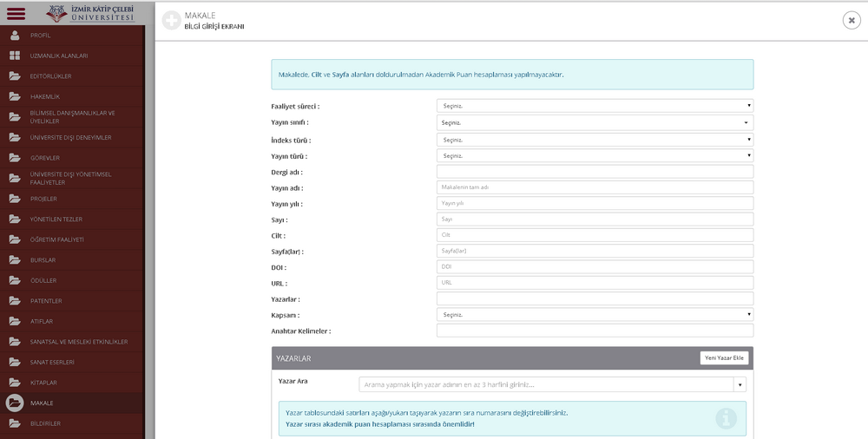Click the folder icon beside Öğretim Faaliyeti
This screenshot has height=439, width=868.
coord(15,239)
